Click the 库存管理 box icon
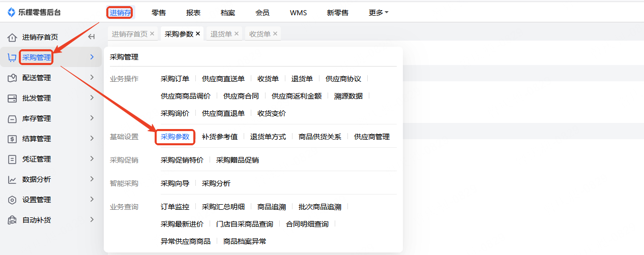The image size is (644, 255). click(x=12, y=118)
